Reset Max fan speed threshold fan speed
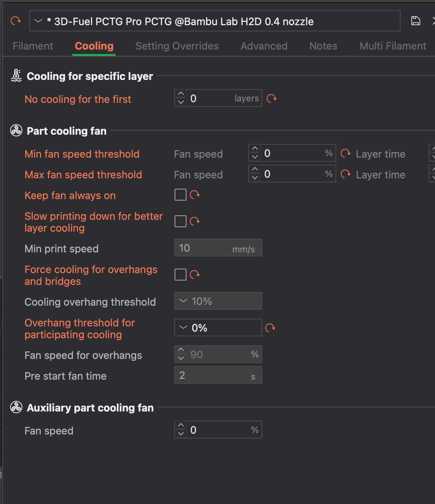Image resolution: width=435 pixels, height=504 pixels. [345, 174]
